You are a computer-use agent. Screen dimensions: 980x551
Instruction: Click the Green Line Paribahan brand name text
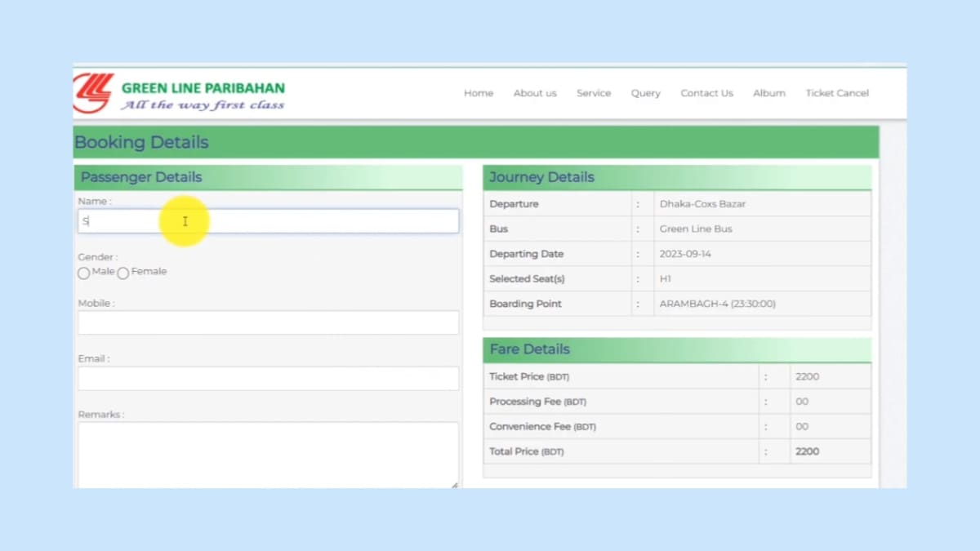203,88
